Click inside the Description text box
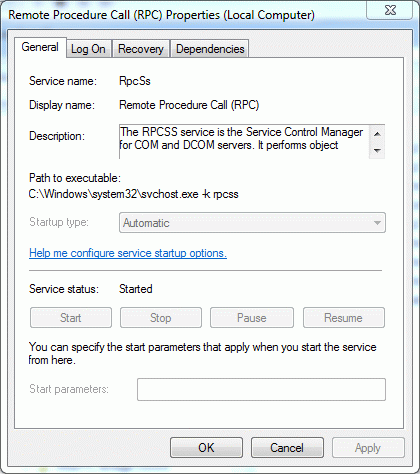The width and height of the screenshot is (420, 474). (244, 142)
